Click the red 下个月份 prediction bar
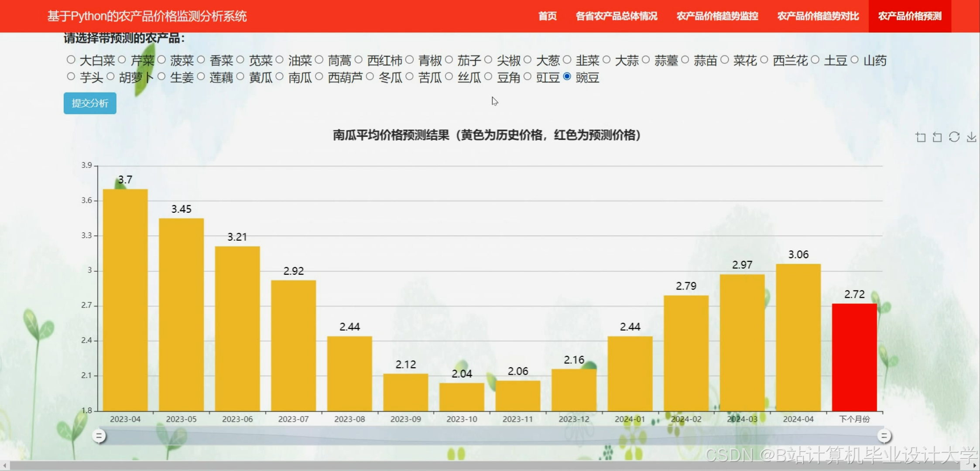Image resolution: width=980 pixels, height=471 pixels. 854,357
